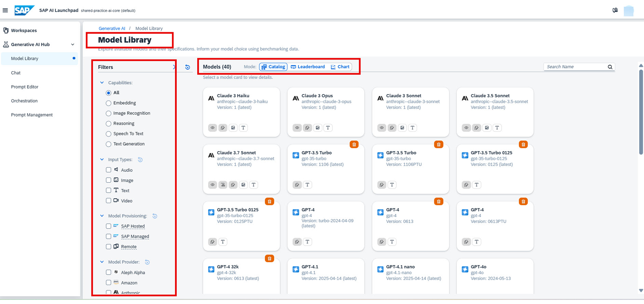Open the GPT-4.1 model card
This screenshot has width=644, height=304.
(326, 276)
